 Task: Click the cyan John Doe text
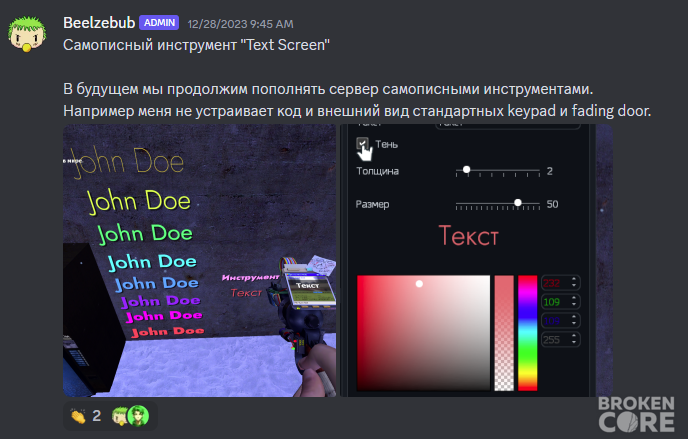[x=152, y=262]
